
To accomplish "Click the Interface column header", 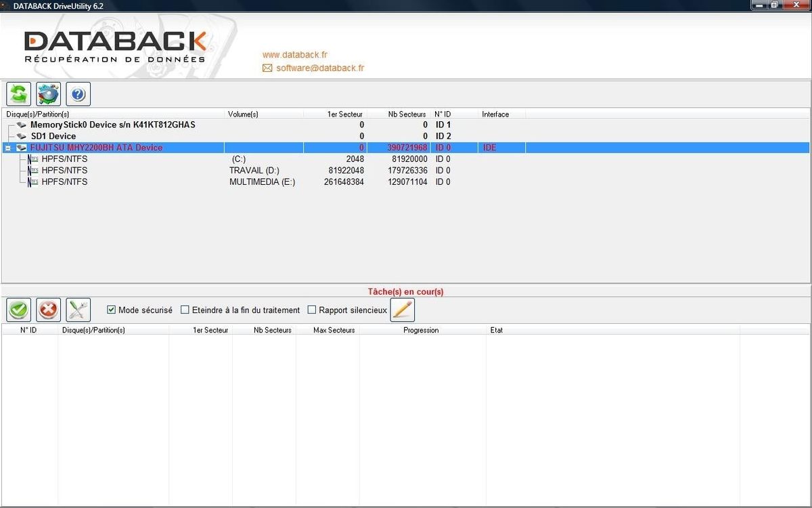I will 495,114.
